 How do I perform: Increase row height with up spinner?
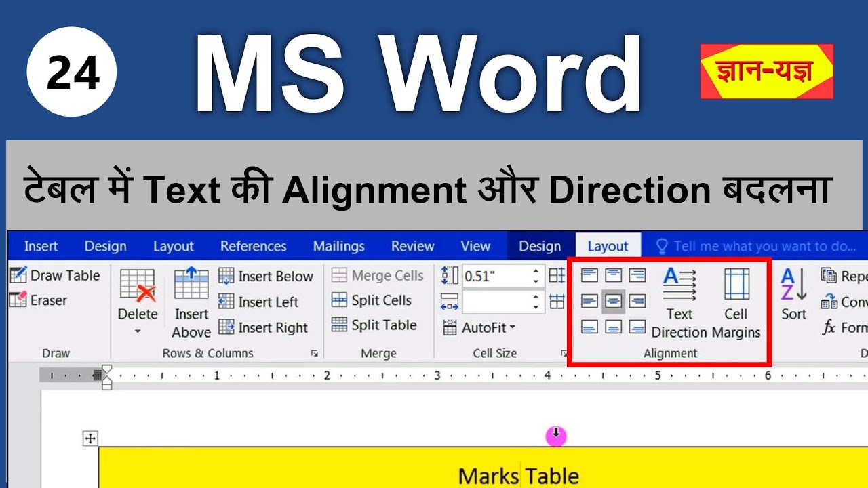coord(536,270)
